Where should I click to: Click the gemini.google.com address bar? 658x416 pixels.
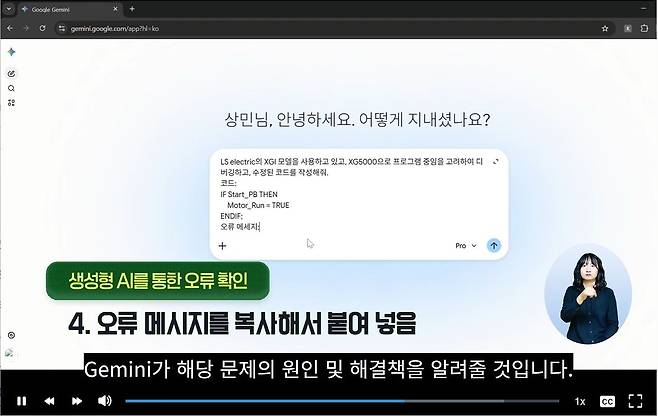click(x=334, y=29)
